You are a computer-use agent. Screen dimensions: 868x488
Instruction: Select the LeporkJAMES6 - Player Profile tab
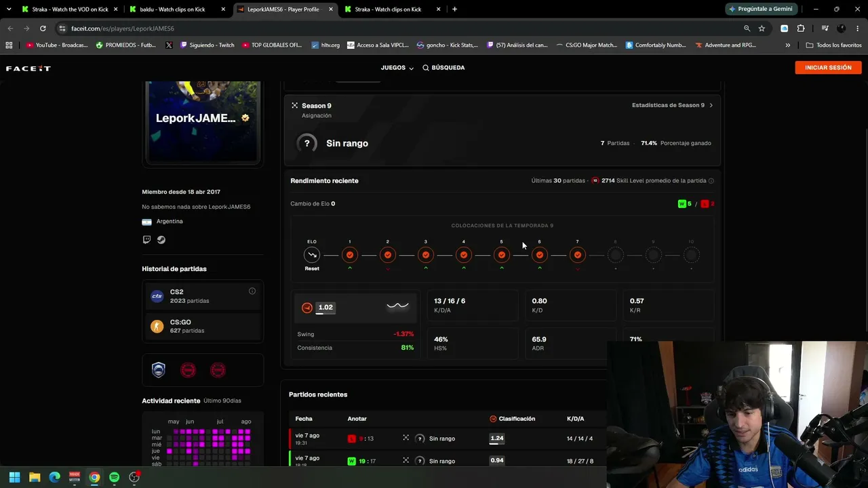tap(284, 9)
